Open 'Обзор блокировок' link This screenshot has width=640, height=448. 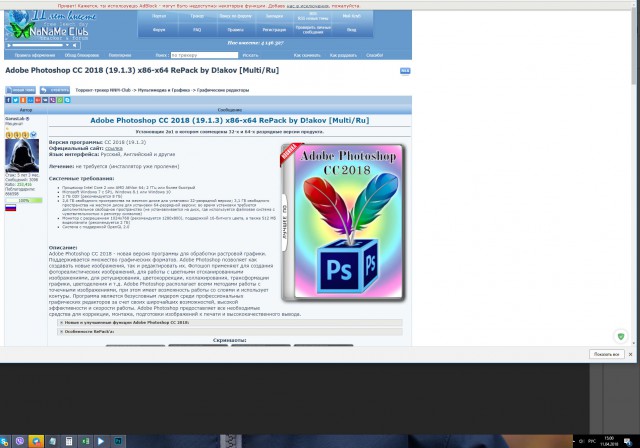coord(82,55)
